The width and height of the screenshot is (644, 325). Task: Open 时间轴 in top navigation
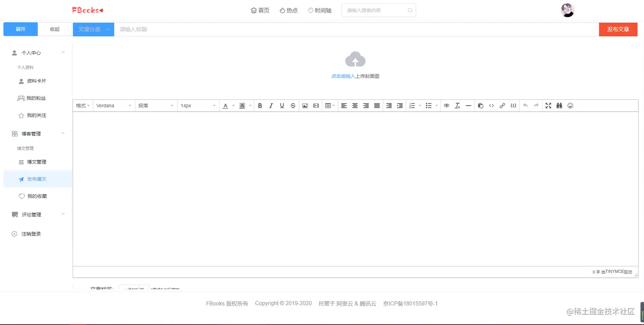click(x=320, y=11)
